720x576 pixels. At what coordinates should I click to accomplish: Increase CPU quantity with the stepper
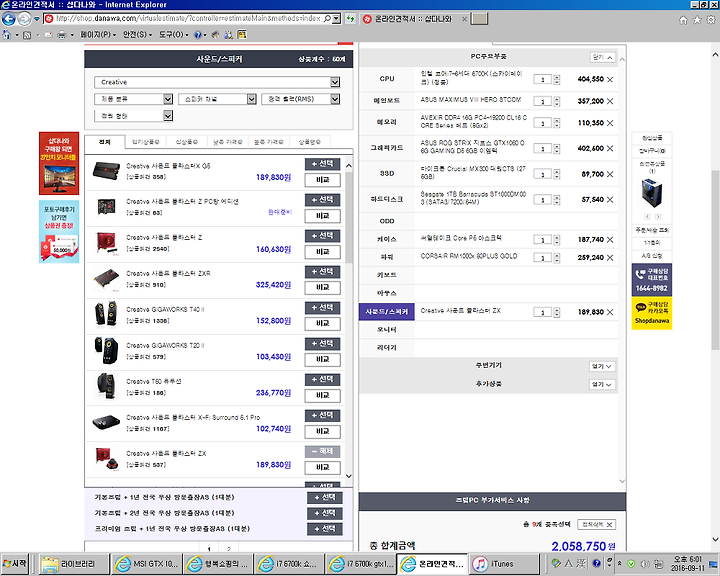coord(557,77)
